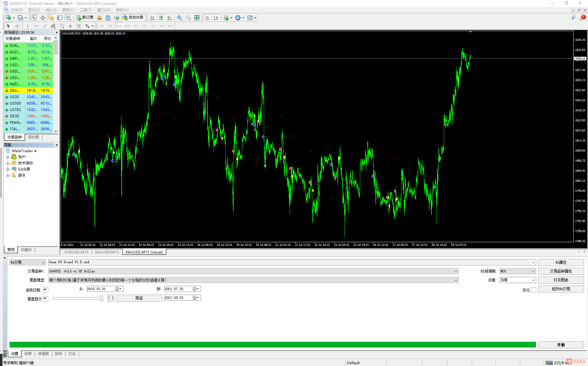The height and width of the screenshot is (366, 588).
Task: Select the XAU row in Market Watch
Action: coord(28,91)
